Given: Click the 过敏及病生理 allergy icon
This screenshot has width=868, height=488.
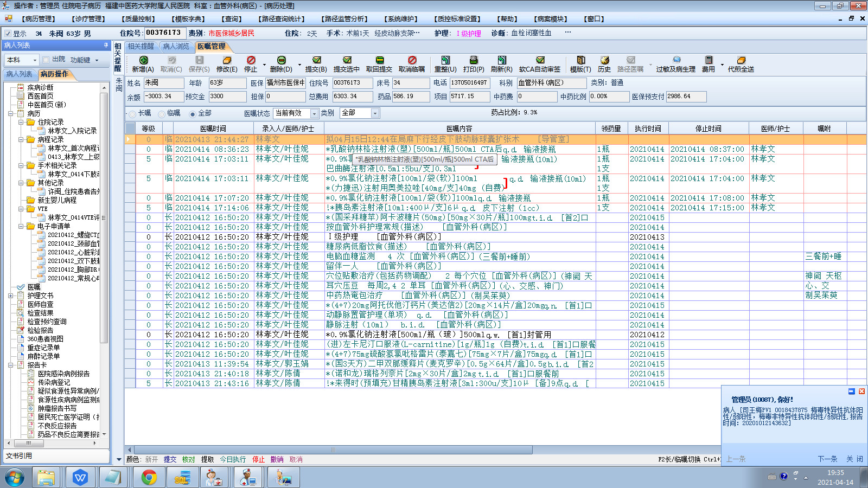Looking at the screenshot, I should tap(676, 60).
